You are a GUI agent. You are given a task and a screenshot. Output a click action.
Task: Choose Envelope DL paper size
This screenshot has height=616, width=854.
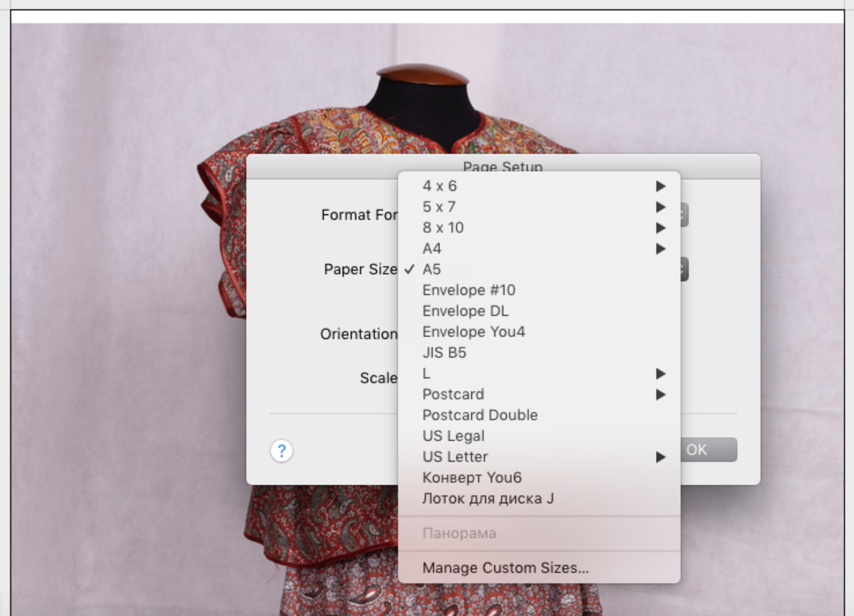539,311
